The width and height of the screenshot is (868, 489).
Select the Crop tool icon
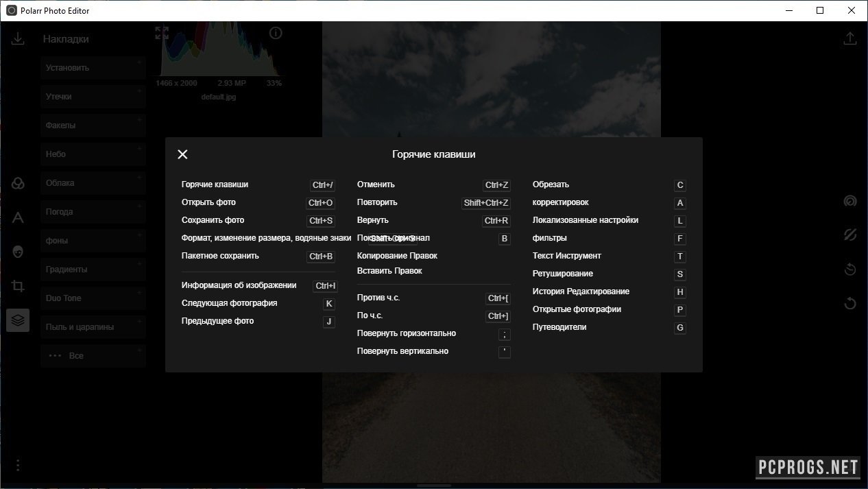[x=18, y=286]
